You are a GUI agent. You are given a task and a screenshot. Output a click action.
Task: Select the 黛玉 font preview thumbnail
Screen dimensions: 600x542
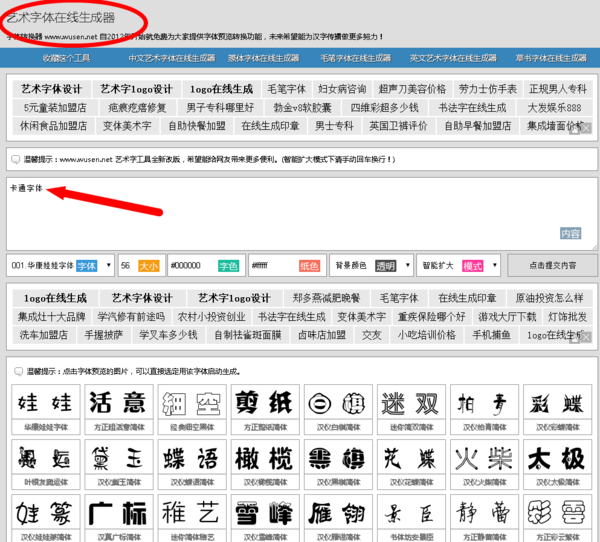pyautogui.click(x=119, y=465)
